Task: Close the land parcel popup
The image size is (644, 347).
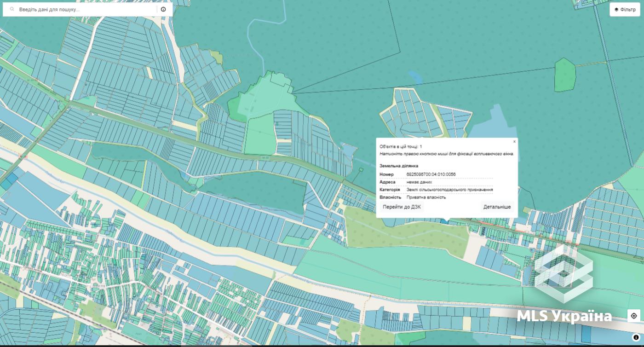Action: pyautogui.click(x=514, y=141)
